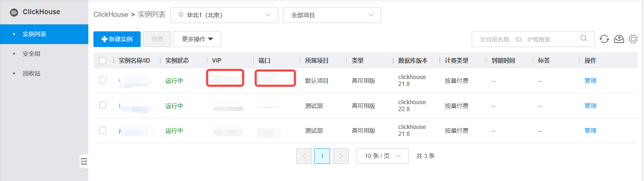Click the instance search input field
Viewport: 644px width, 181px height.
tap(527, 39)
